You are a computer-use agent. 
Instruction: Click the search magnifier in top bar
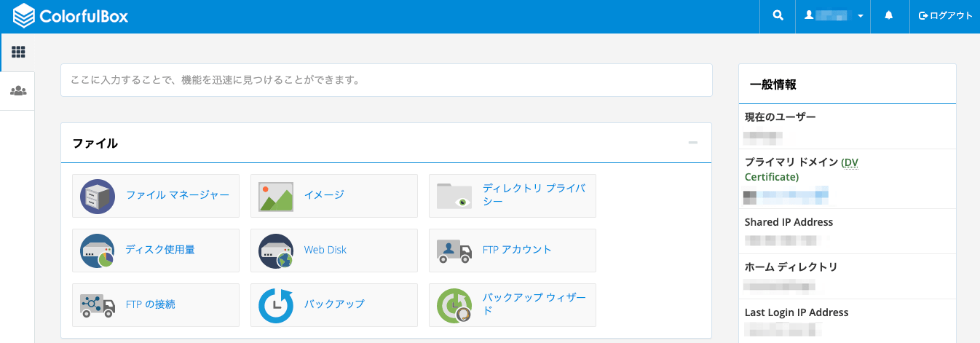[x=778, y=16]
